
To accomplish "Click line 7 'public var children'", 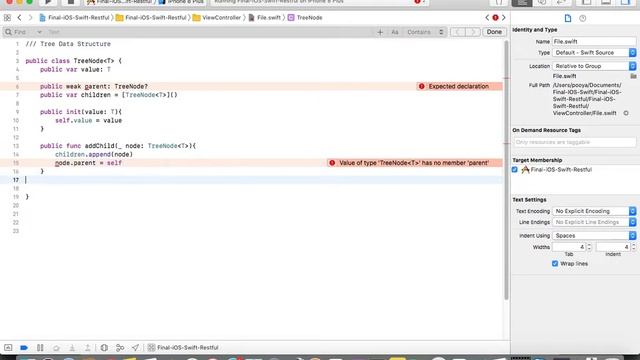I will 109,95.
